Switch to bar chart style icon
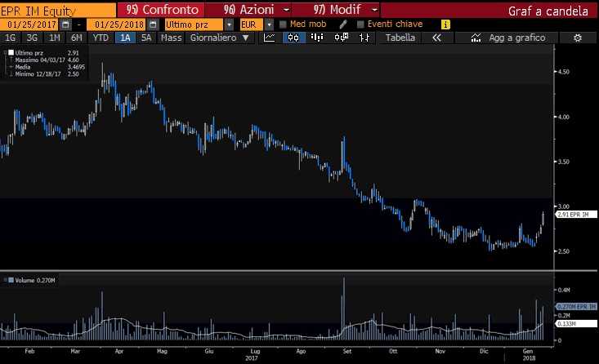The width and height of the screenshot is (599, 364). coord(317,38)
